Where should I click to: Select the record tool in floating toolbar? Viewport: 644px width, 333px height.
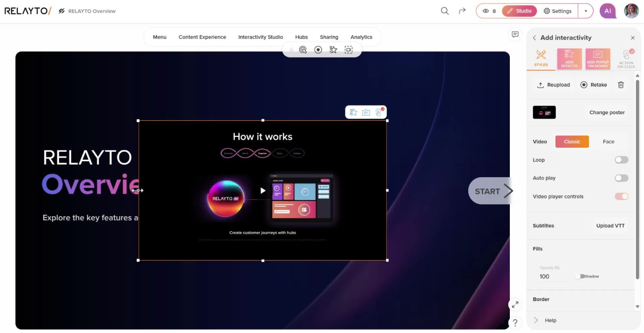[318, 50]
